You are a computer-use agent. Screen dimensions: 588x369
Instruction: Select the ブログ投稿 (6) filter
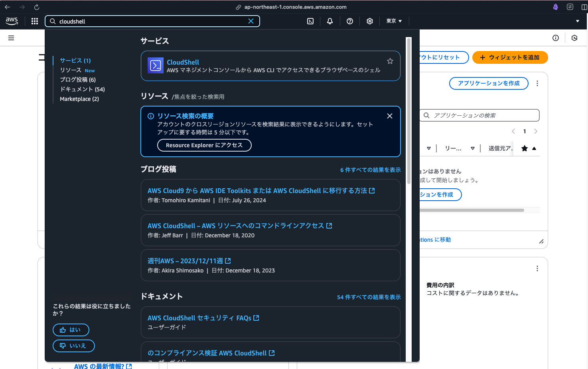tap(78, 80)
